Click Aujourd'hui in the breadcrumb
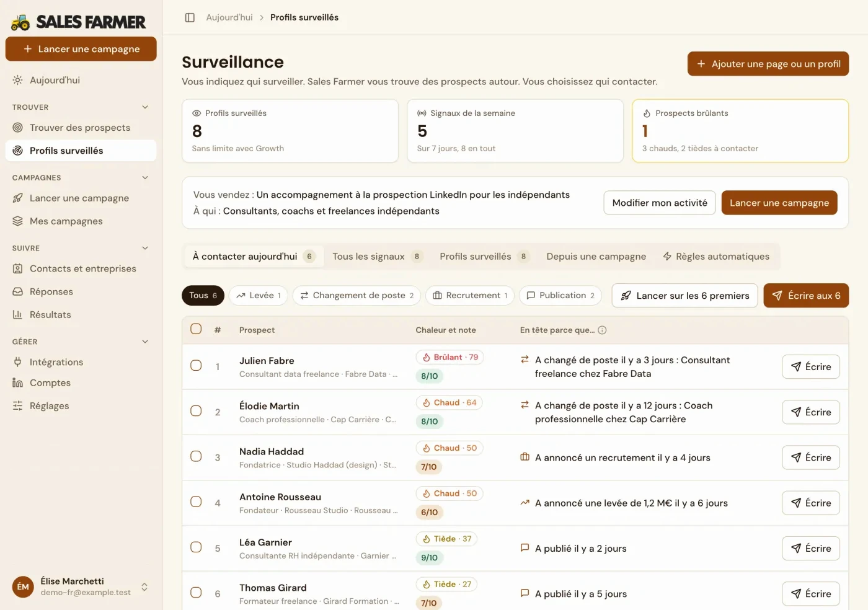Screen dimensions: 868x610 [229, 17]
